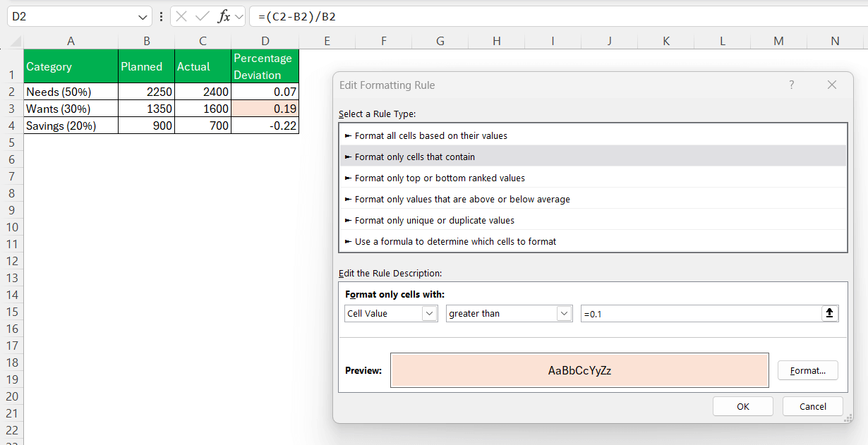Click the =0.1 value input field
The image size is (868, 445).
click(701, 313)
